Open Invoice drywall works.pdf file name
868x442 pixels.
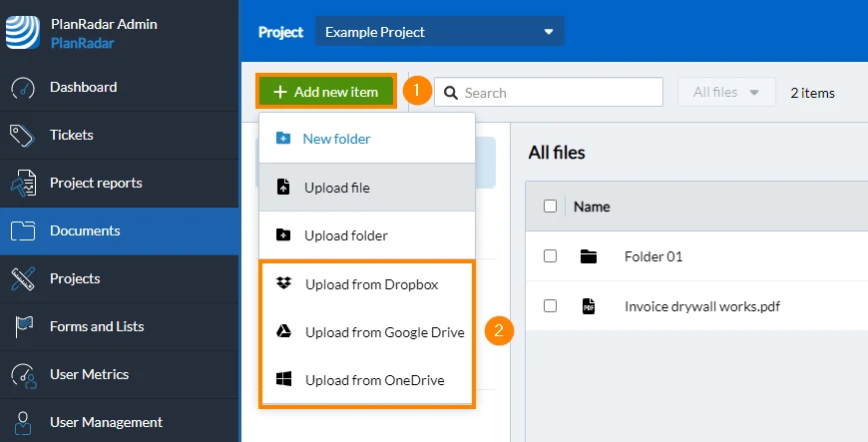[x=702, y=306]
